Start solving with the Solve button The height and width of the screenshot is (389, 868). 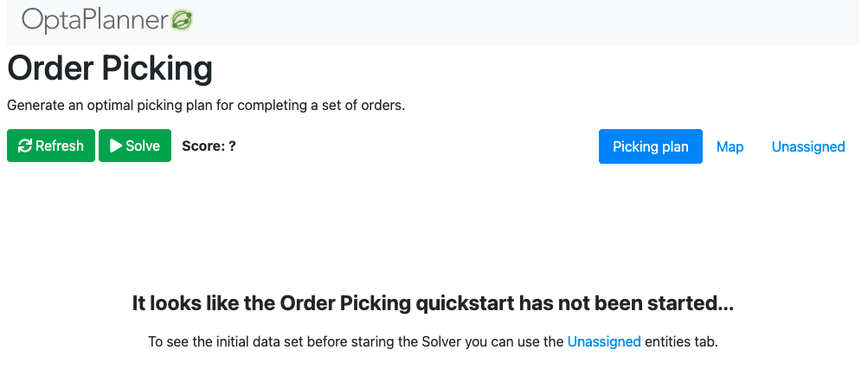click(135, 146)
